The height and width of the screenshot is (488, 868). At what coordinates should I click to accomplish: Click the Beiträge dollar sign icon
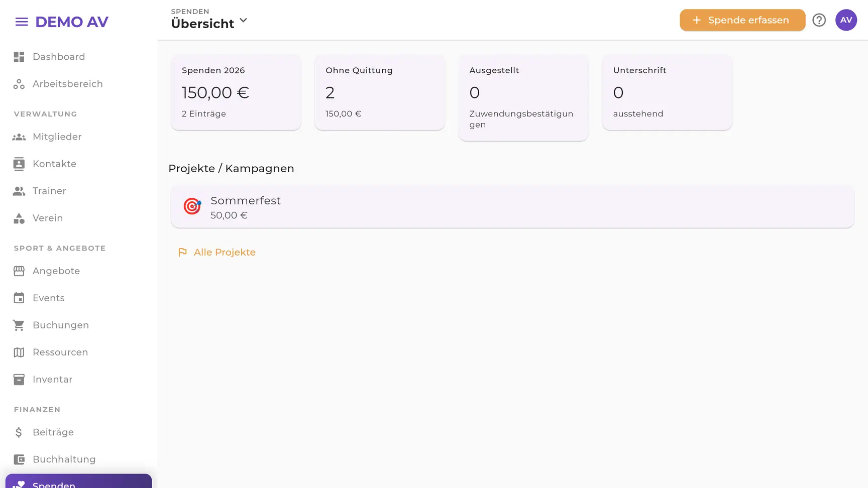pyautogui.click(x=19, y=432)
